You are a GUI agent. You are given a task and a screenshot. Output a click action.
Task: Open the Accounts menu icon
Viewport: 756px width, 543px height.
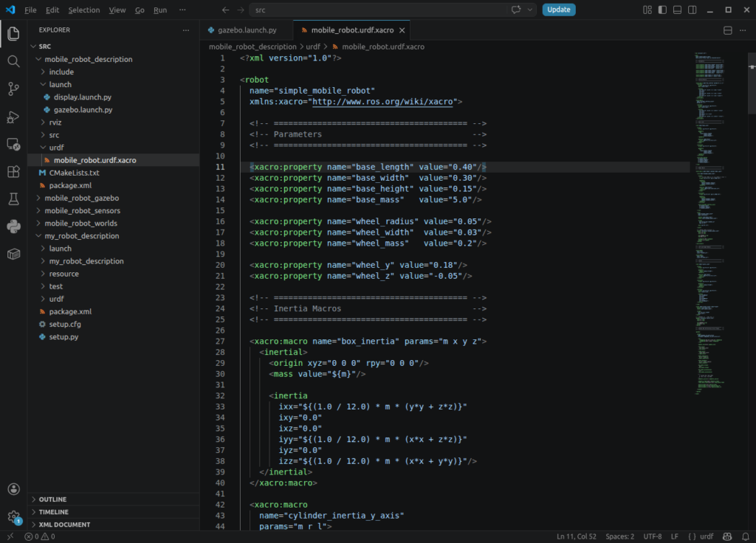pos(13,489)
